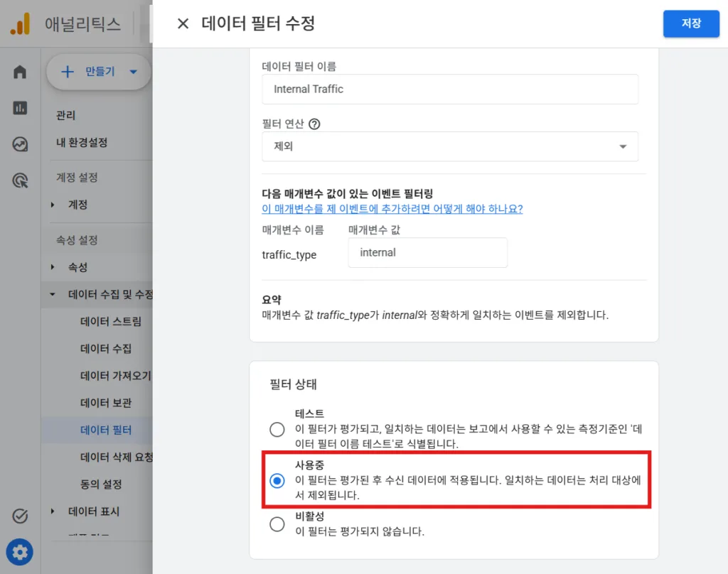Image resolution: width=728 pixels, height=574 pixels.
Task: Click the internal parameter value field
Action: pyautogui.click(x=427, y=252)
